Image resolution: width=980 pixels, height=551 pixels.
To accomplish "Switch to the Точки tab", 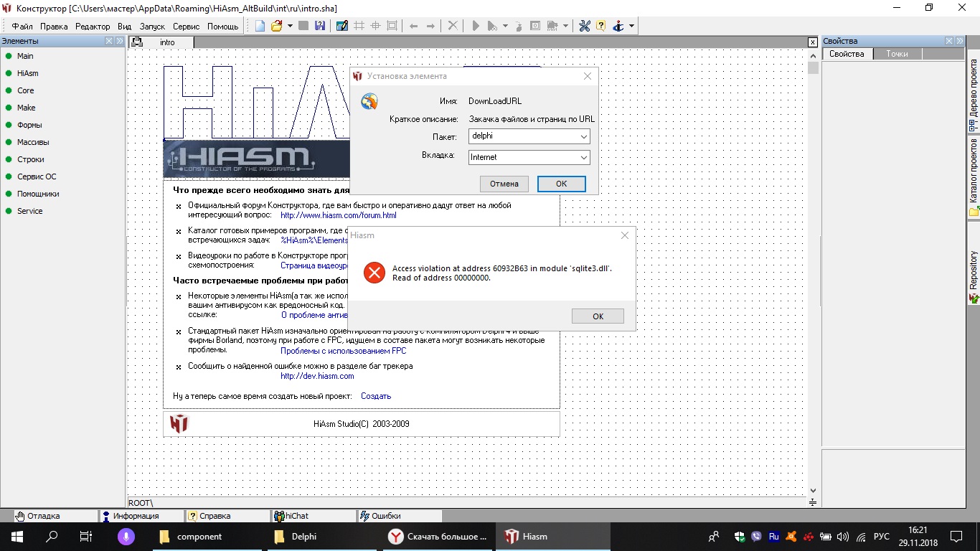I will coord(897,54).
